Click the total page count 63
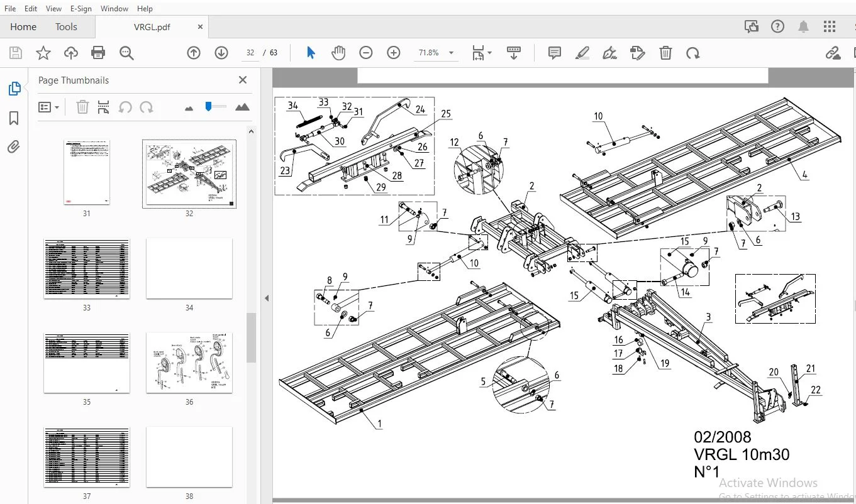Image resolution: width=856 pixels, height=504 pixels. point(274,53)
